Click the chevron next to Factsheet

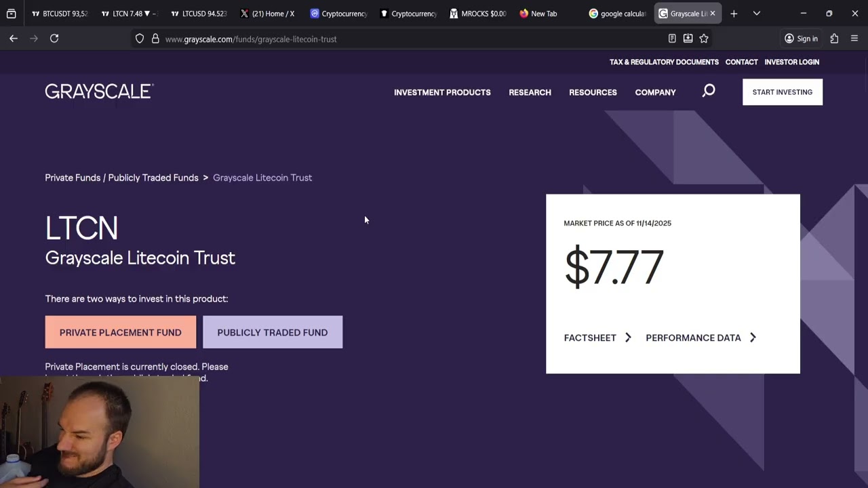(628, 338)
